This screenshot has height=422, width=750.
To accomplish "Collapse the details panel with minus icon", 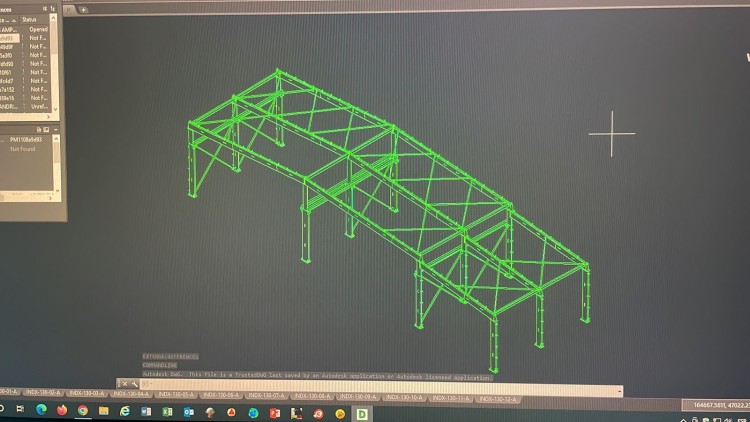I will tap(55, 130).
